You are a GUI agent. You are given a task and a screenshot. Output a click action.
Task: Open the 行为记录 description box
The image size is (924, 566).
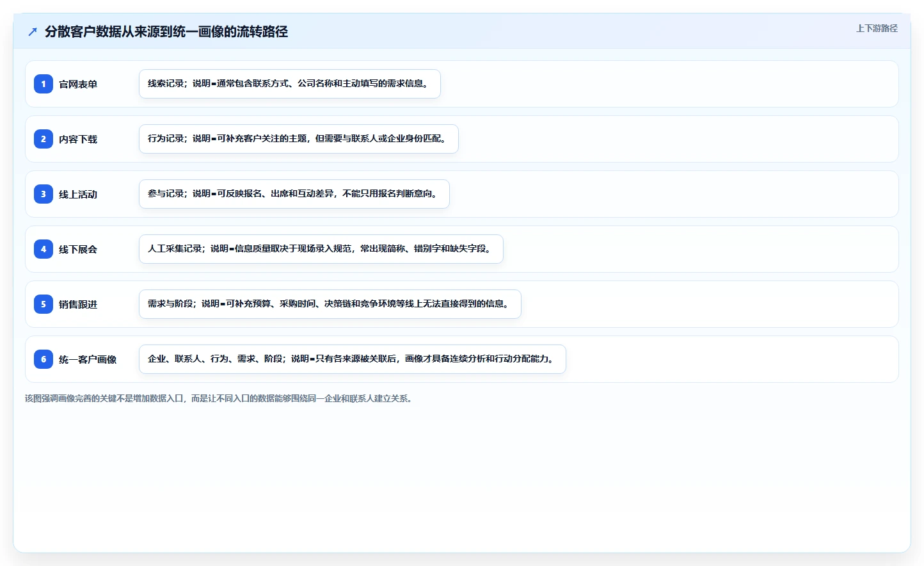(x=299, y=139)
